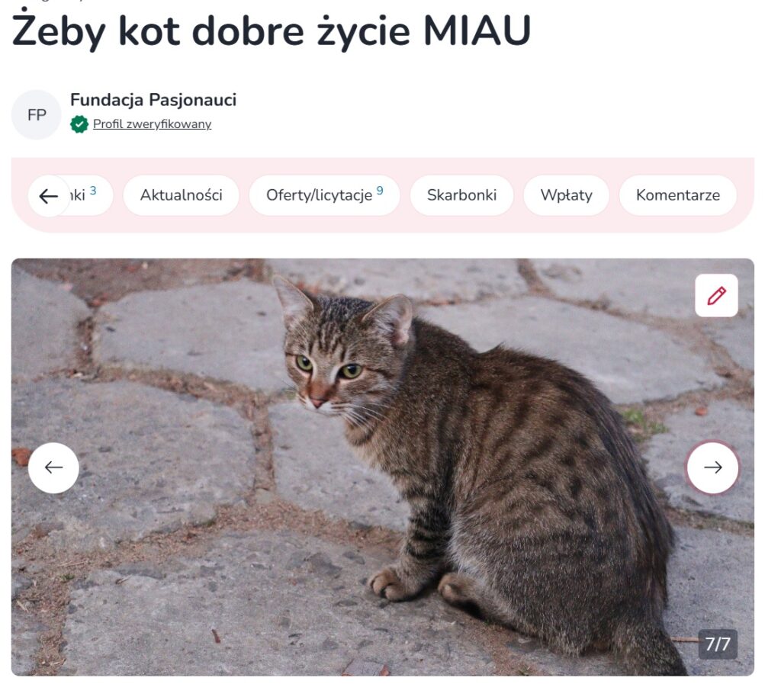Click the pink tab bar background
Image resolution: width=781 pixels, height=700 pixels.
click(383, 224)
